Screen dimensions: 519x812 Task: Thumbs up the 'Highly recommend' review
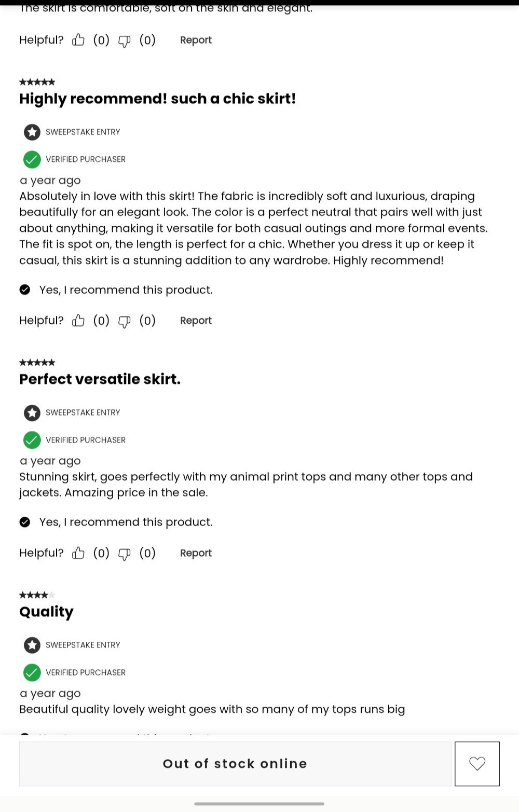pyautogui.click(x=78, y=321)
